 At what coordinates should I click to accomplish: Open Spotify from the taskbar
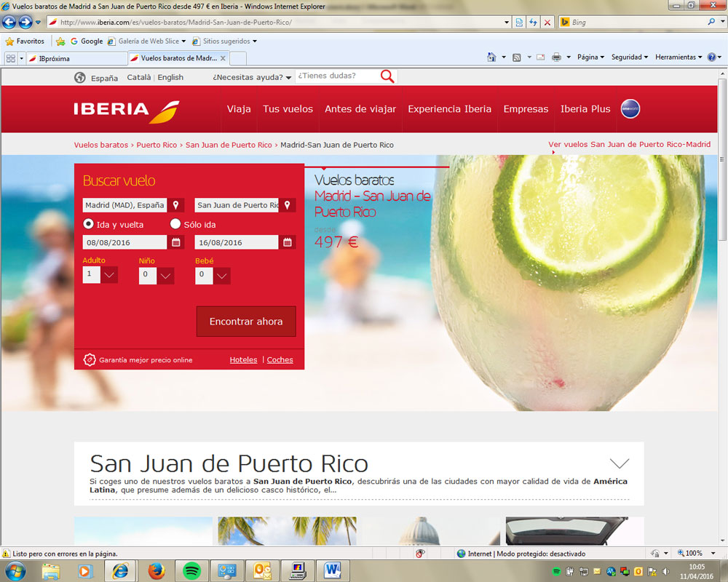(192, 570)
